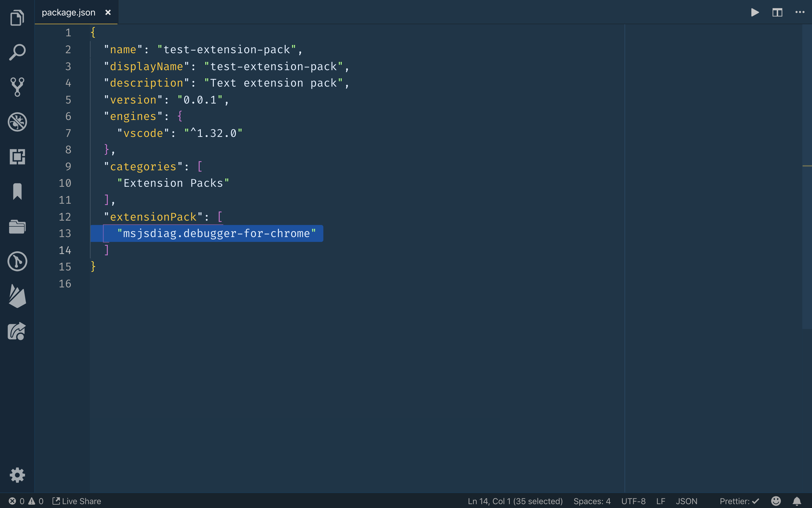This screenshot has width=812, height=508.
Task: Click line number 9 in gutter
Action: [x=68, y=167]
